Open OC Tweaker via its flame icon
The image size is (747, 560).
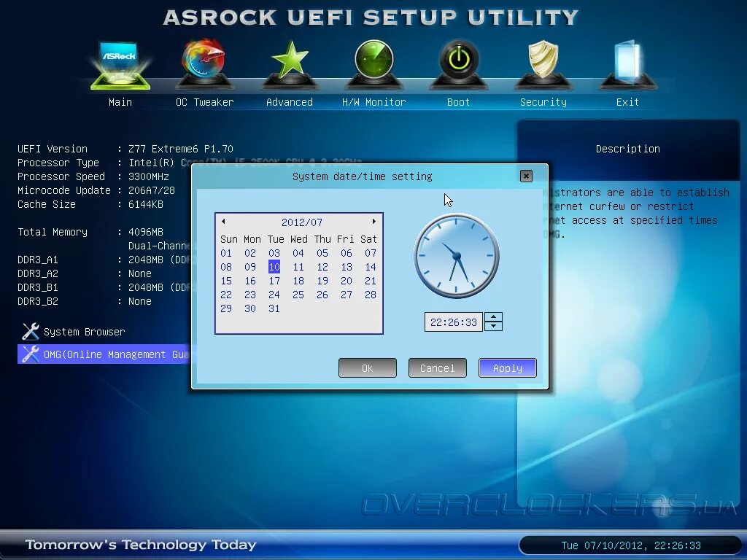point(204,64)
